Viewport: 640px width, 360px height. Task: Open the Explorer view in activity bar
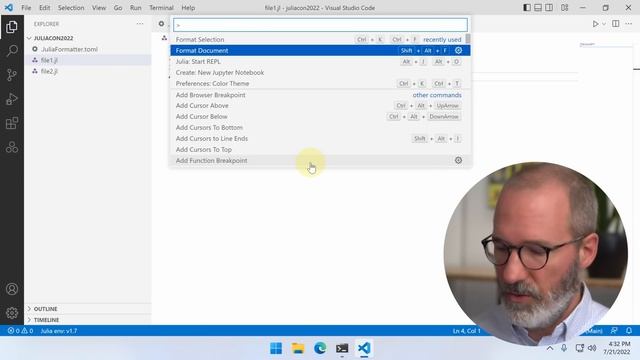pos(12,27)
